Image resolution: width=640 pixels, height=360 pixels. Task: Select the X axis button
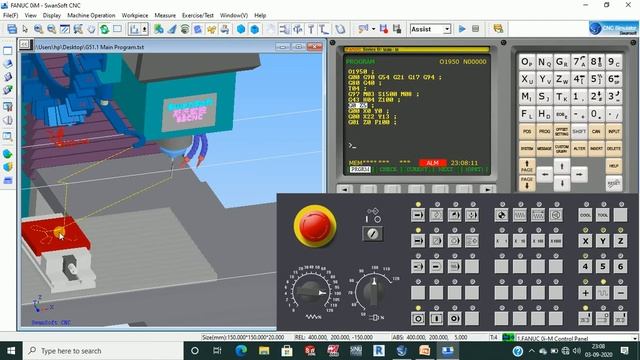click(585, 241)
